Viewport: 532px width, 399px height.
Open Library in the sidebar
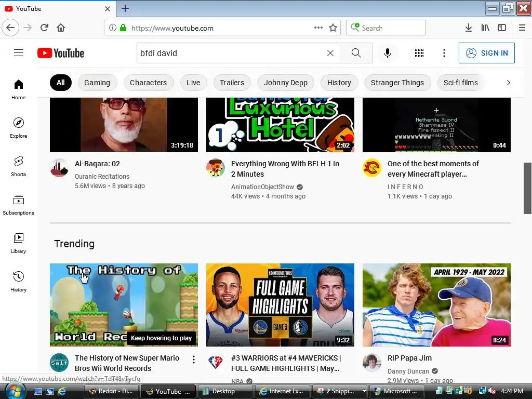pyautogui.click(x=18, y=243)
